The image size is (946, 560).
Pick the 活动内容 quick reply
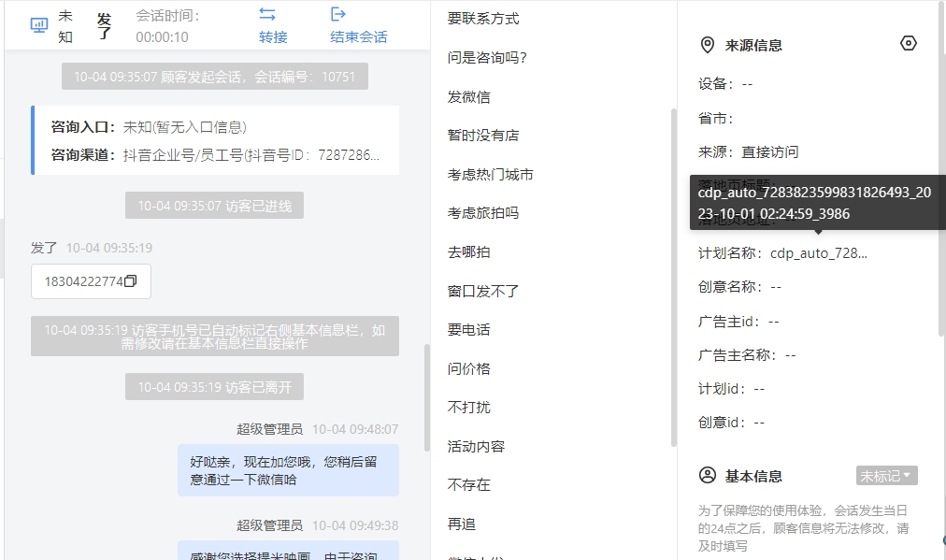(x=476, y=447)
